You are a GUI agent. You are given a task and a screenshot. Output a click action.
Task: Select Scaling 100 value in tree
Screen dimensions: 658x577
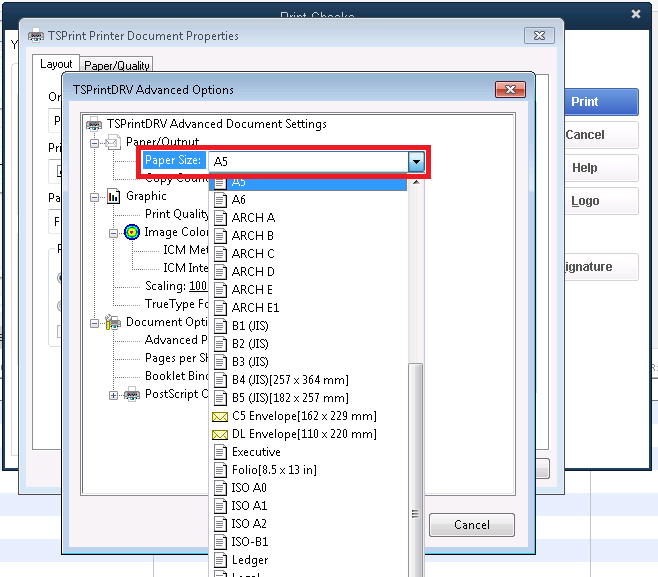198,286
